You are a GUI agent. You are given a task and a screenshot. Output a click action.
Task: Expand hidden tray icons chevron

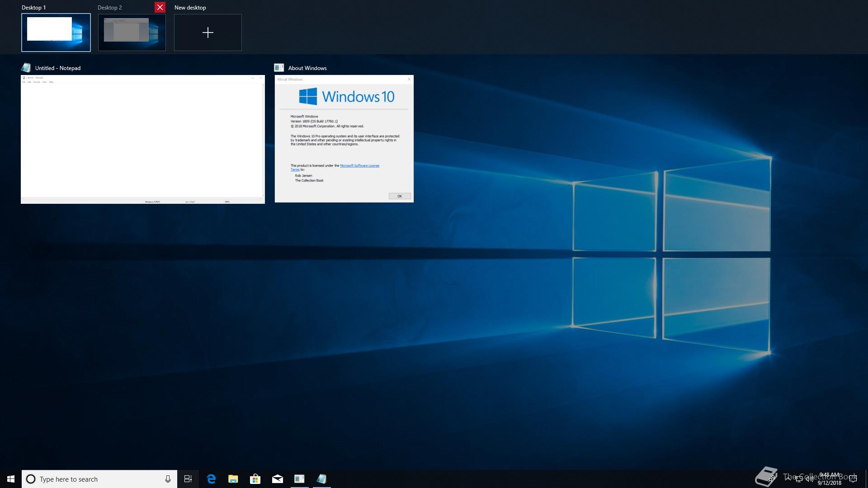(788, 479)
